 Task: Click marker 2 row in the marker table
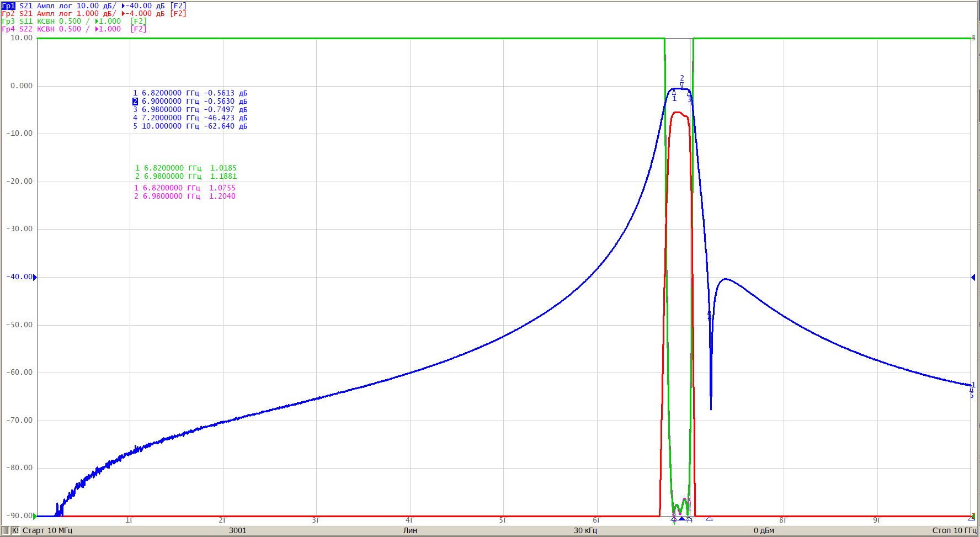[x=190, y=102]
